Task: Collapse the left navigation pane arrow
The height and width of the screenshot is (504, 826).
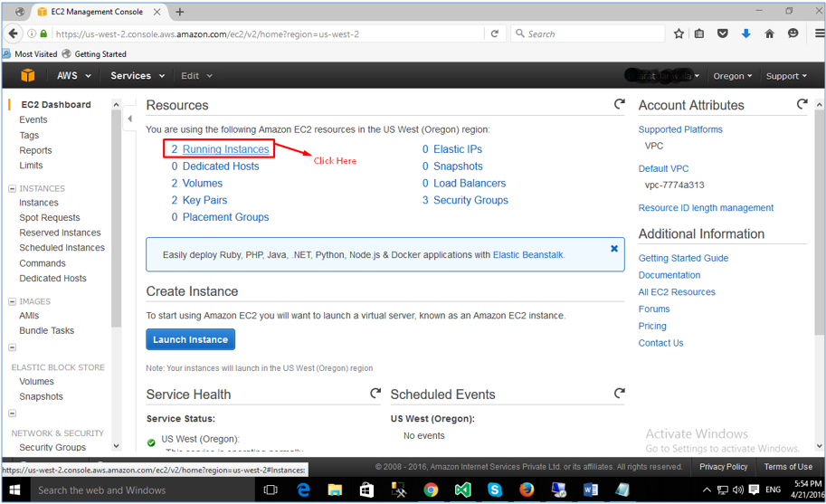Action: pos(129,119)
